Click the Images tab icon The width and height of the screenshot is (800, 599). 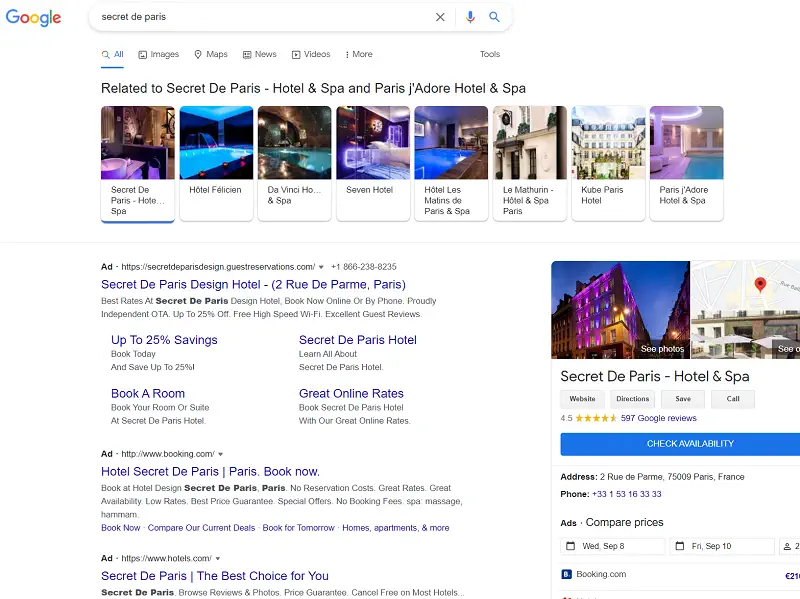coord(143,55)
